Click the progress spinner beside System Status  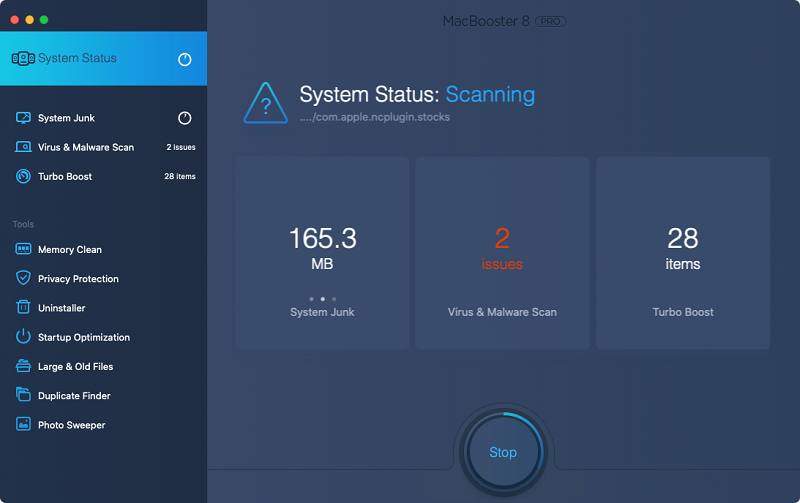point(185,60)
